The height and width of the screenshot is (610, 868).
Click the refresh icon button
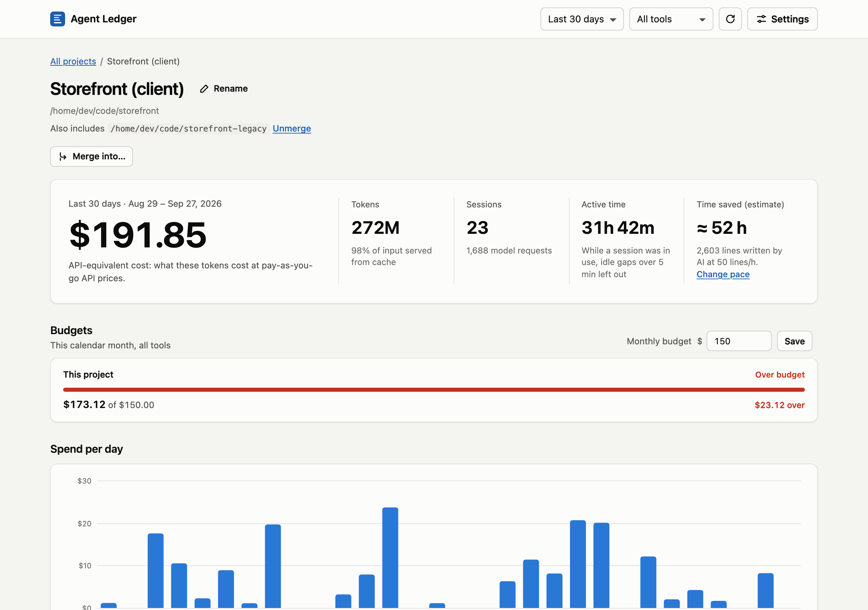pyautogui.click(x=730, y=19)
